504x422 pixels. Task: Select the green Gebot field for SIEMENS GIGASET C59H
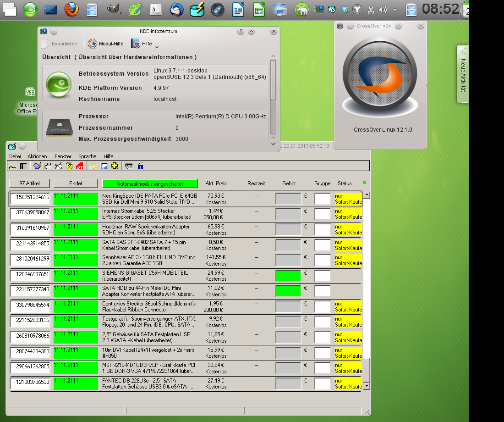pos(288,276)
